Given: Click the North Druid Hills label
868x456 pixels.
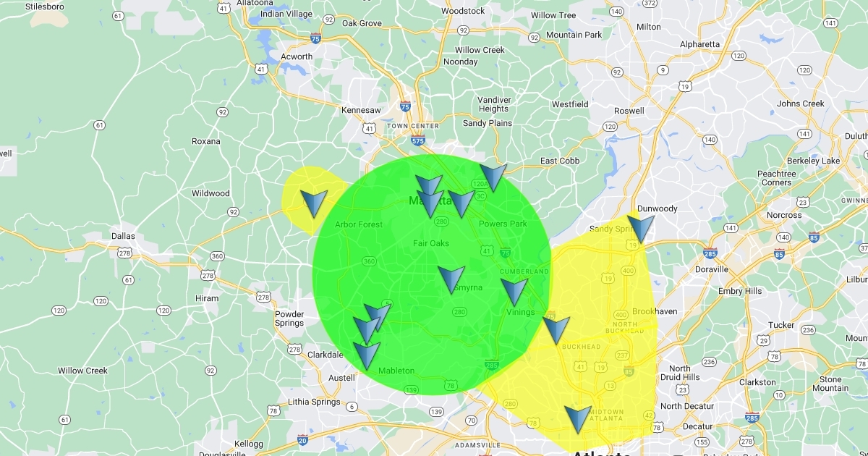Looking at the screenshot, I should pyautogui.click(x=679, y=373).
